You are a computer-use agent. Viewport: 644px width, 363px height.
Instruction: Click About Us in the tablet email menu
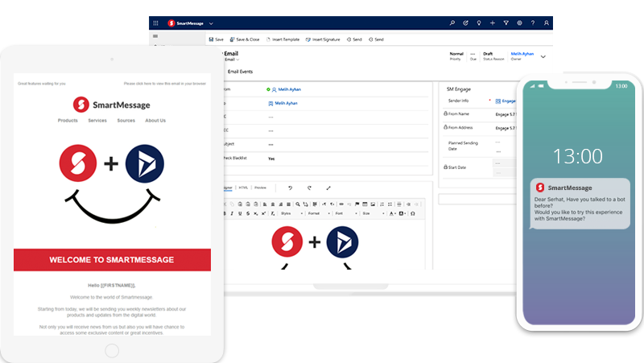coord(155,120)
